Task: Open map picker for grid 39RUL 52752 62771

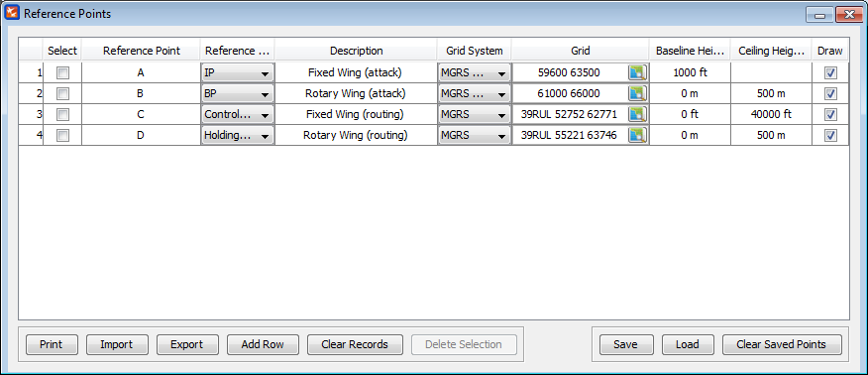Action: point(638,115)
